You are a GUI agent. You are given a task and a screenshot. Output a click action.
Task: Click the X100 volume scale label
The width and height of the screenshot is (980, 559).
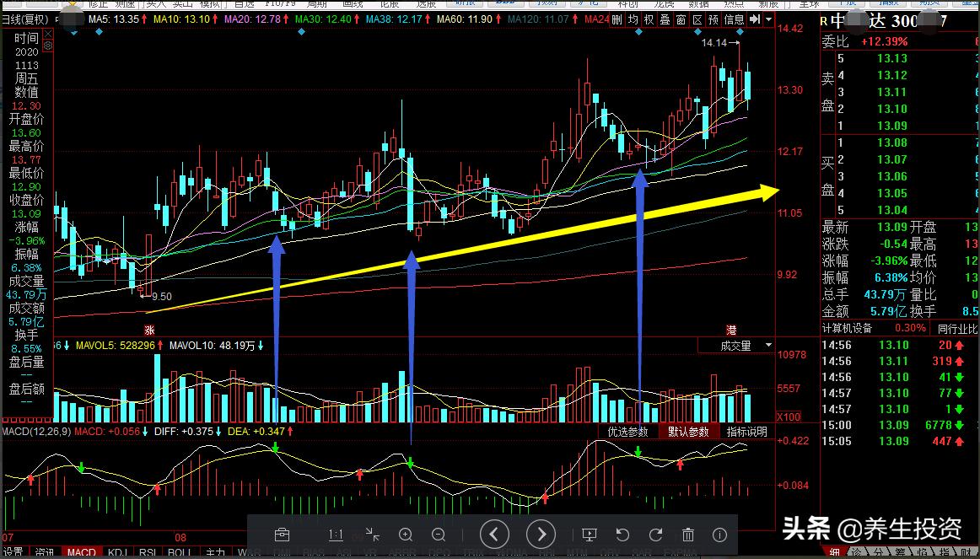[x=788, y=417]
